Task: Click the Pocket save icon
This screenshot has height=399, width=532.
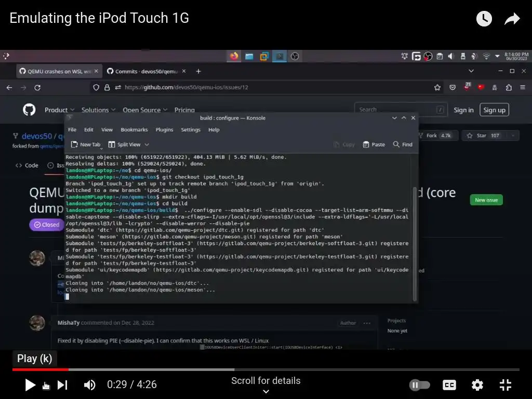Action: point(453,87)
